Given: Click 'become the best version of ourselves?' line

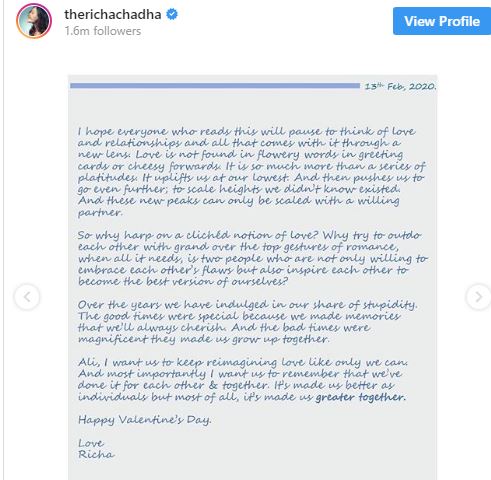Looking at the screenshot, I should click(183, 282).
